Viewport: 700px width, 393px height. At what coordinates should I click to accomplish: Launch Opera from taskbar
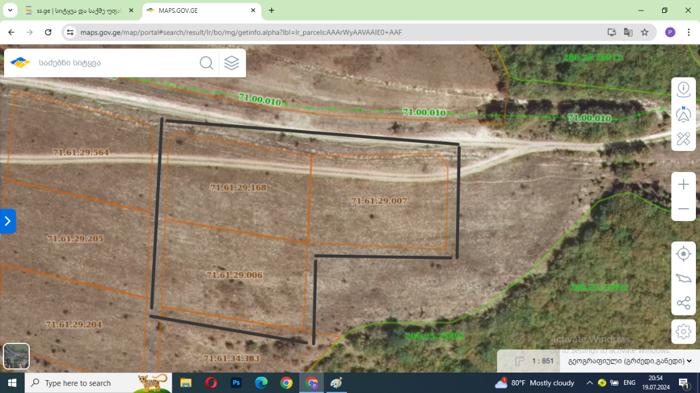pyautogui.click(x=211, y=383)
